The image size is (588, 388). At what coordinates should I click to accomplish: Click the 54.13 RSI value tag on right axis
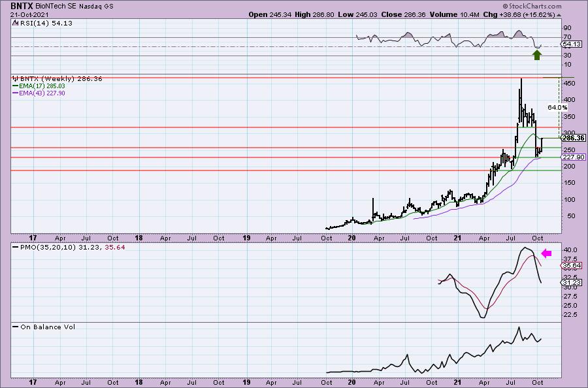[572, 44]
